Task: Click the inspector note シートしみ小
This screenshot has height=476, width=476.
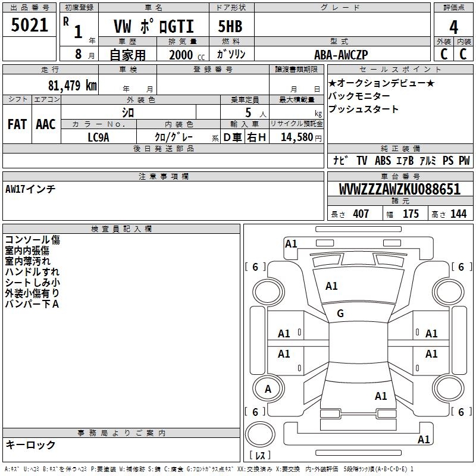Action: point(33,282)
